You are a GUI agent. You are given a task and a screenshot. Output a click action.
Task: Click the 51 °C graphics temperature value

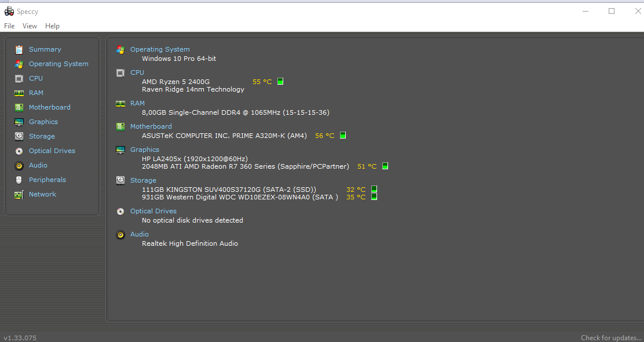(x=367, y=166)
